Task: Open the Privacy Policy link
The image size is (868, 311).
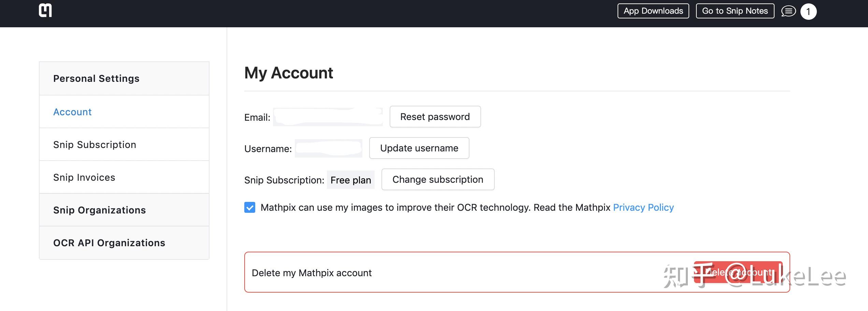Action: [x=643, y=207]
